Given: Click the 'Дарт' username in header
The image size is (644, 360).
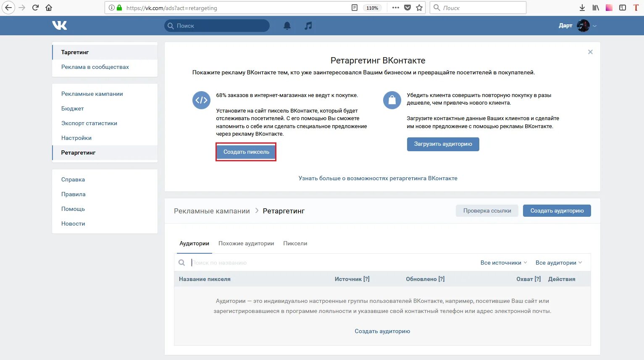Looking at the screenshot, I should (x=565, y=26).
